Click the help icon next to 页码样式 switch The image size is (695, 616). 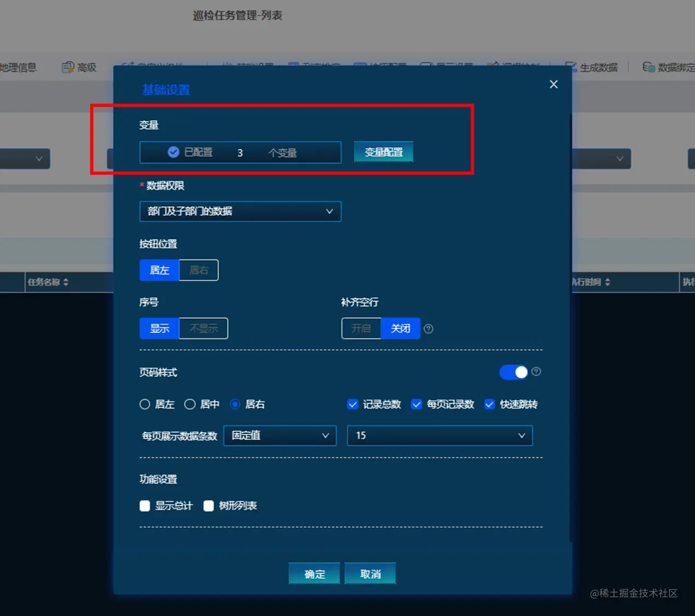(x=536, y=372)
